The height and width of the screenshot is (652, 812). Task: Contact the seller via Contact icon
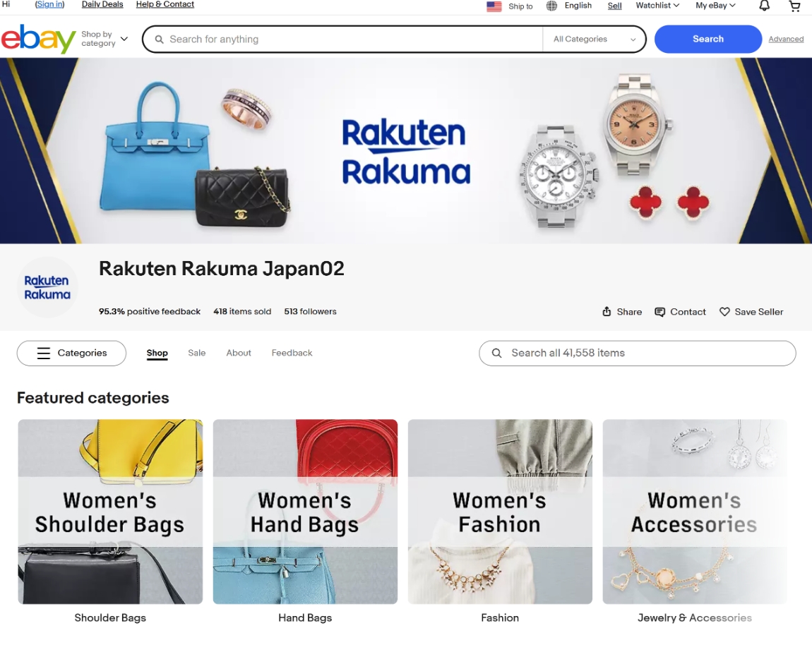tap(659, 312)
